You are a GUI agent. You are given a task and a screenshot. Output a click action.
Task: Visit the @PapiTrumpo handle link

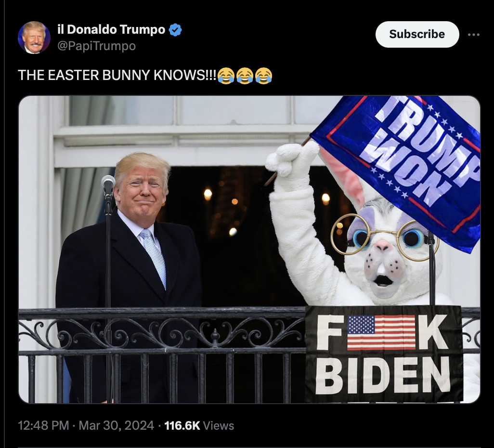[96, 46]
